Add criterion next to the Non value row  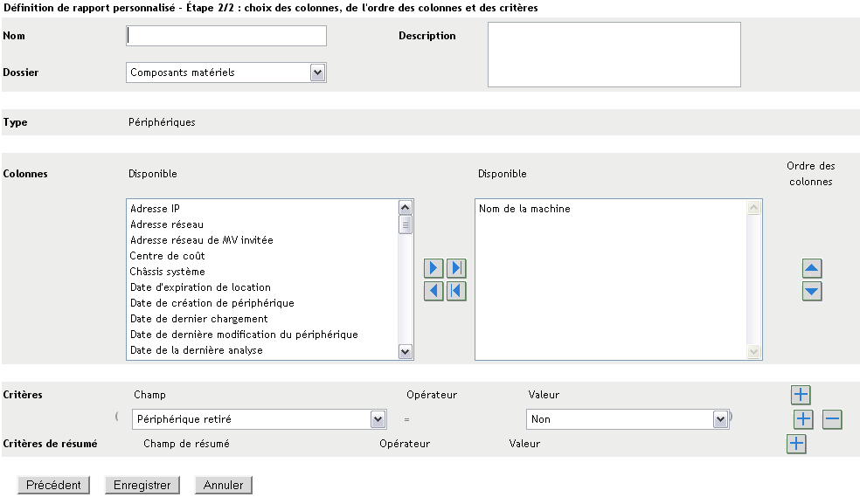(x=803, y=420)
